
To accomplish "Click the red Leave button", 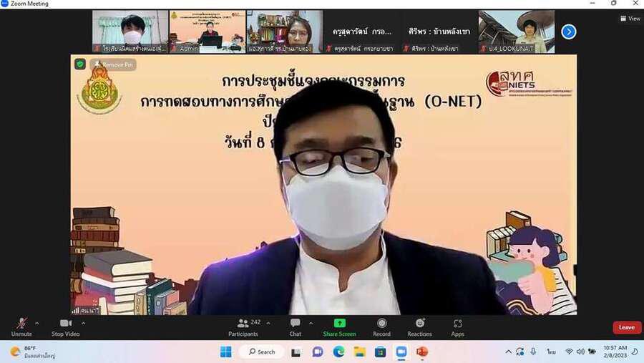I will point(626,327).
